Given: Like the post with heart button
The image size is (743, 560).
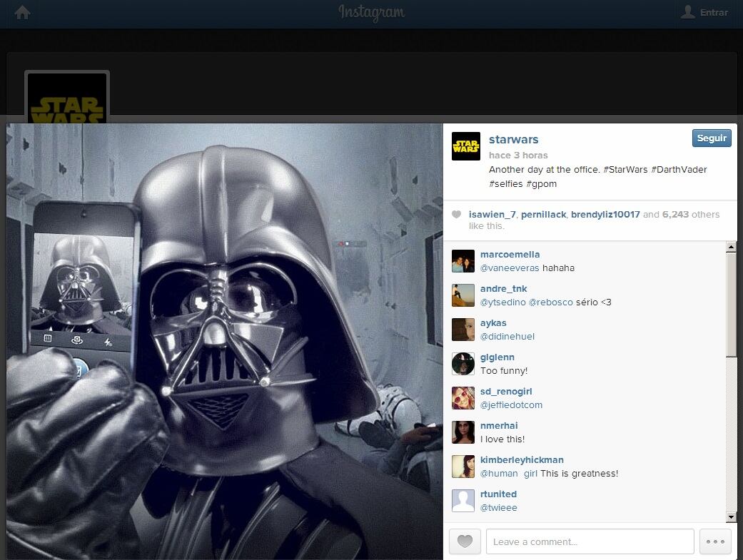Looking at the screenshot, I should (x=465, y=541).
